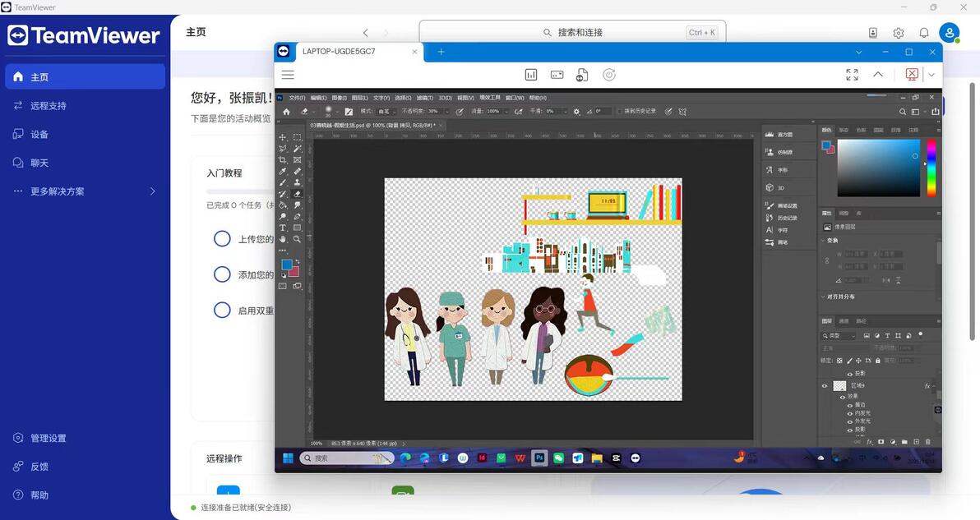Open the 类型 layer filter dropdown

coord(839,336)
